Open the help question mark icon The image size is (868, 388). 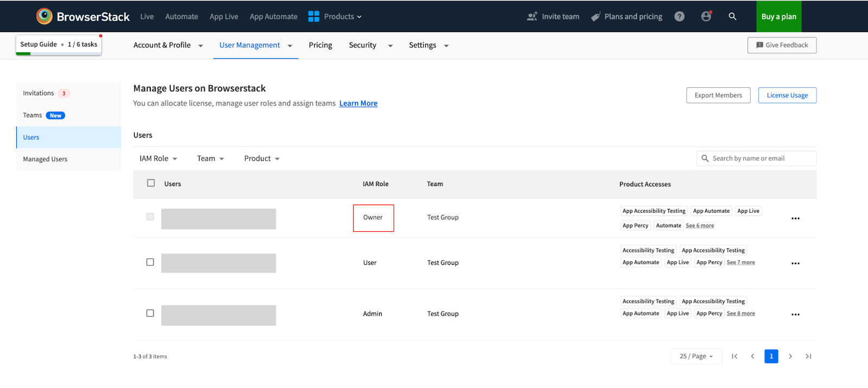(x=679, y=17)
